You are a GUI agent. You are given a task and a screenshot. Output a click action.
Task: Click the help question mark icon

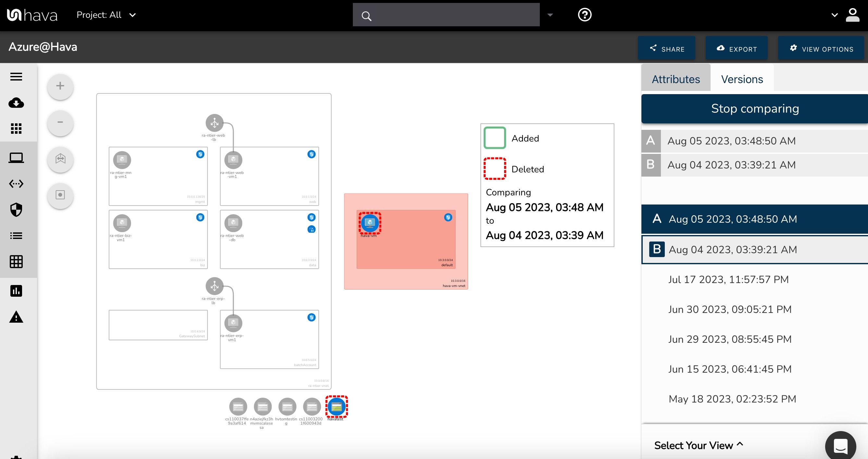point(585,15)
